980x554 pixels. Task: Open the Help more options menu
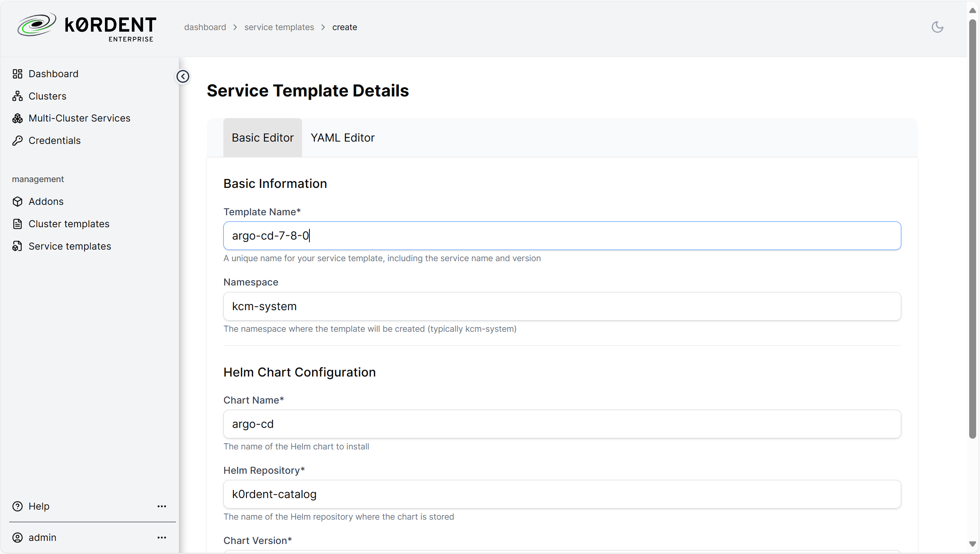point(162,506)
